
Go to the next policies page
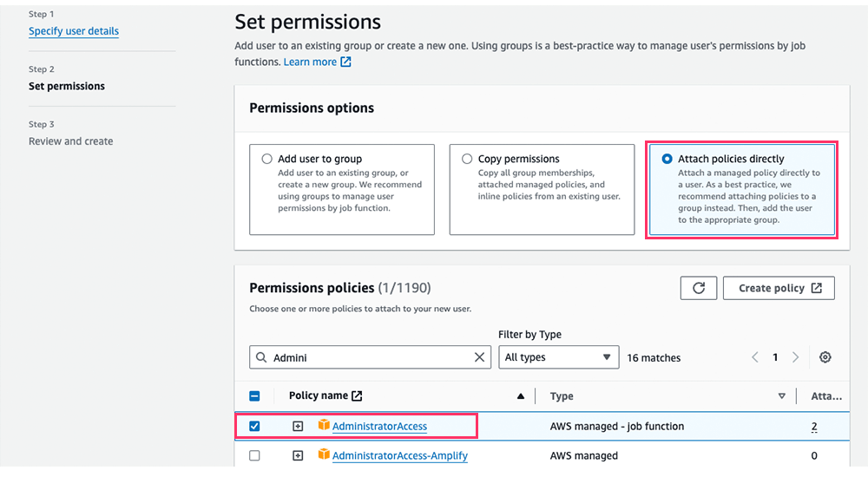[795, 357]
